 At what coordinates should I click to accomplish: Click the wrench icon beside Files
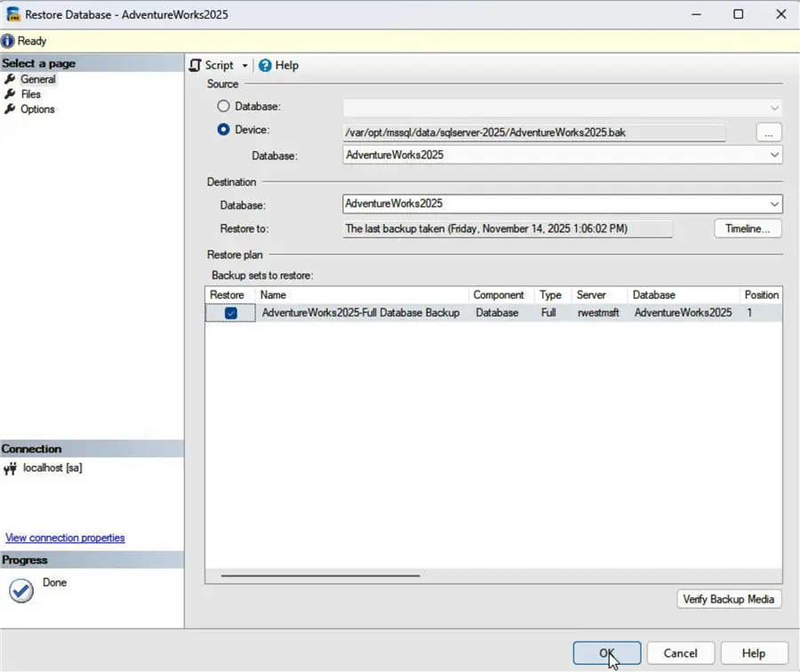tap(10, 94)
